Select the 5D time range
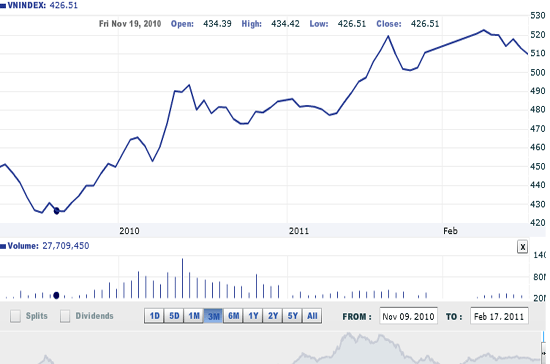The height and width of the screenshot is (364, 550). (x=174, y=316)
